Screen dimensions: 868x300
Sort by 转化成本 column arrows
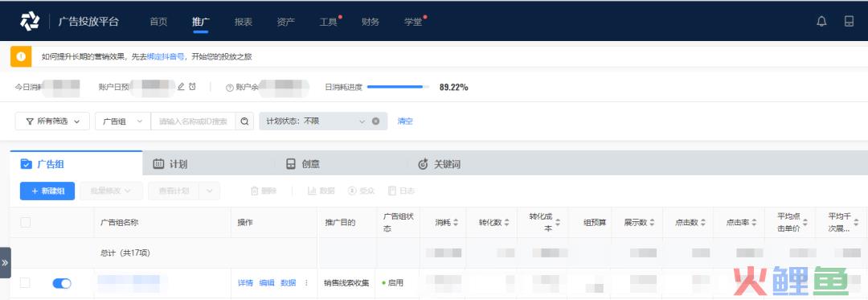558,223
